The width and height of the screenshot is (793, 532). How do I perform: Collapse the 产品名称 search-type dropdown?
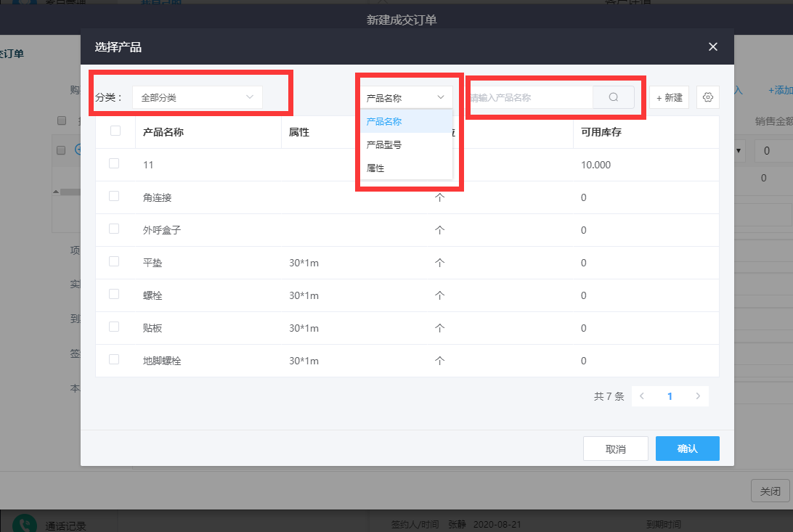tap(406, 97)
